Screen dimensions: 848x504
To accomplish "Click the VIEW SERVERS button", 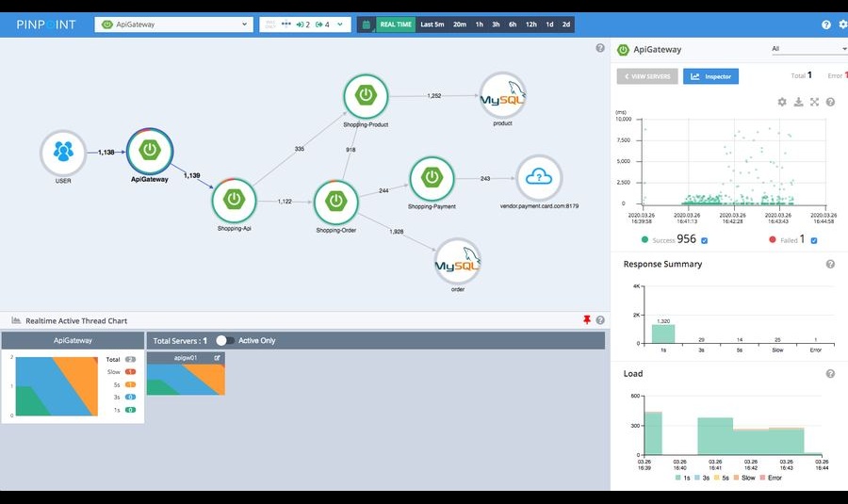I will [x=647, y=76].
